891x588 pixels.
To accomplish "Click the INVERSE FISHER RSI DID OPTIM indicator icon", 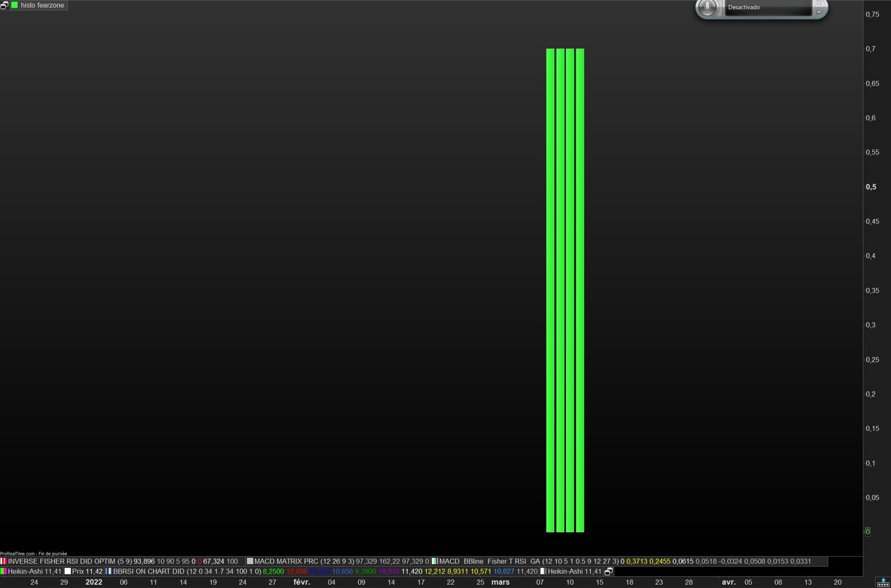I will (x=3, y=561).
